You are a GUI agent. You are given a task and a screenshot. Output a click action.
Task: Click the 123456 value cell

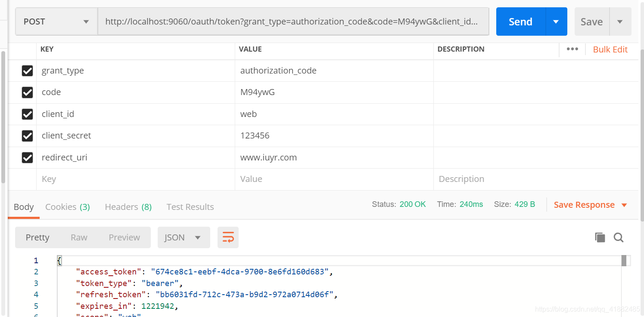click(x=334, y=135)
